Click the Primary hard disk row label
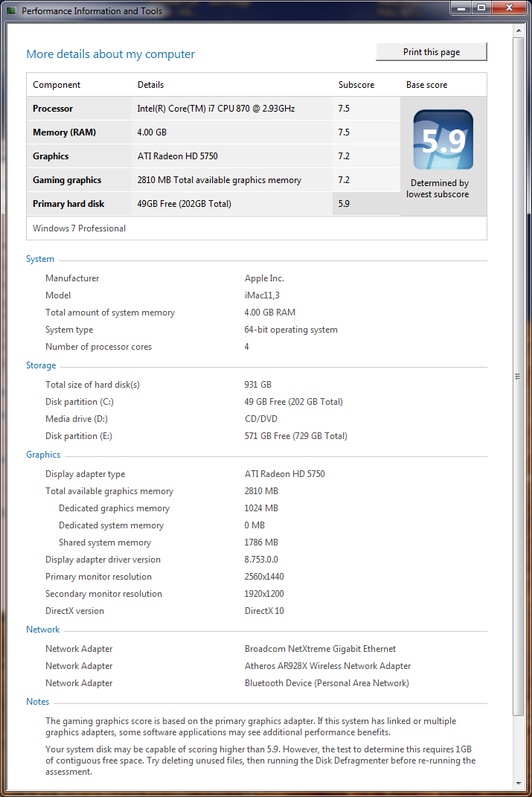 coord(68,204)
